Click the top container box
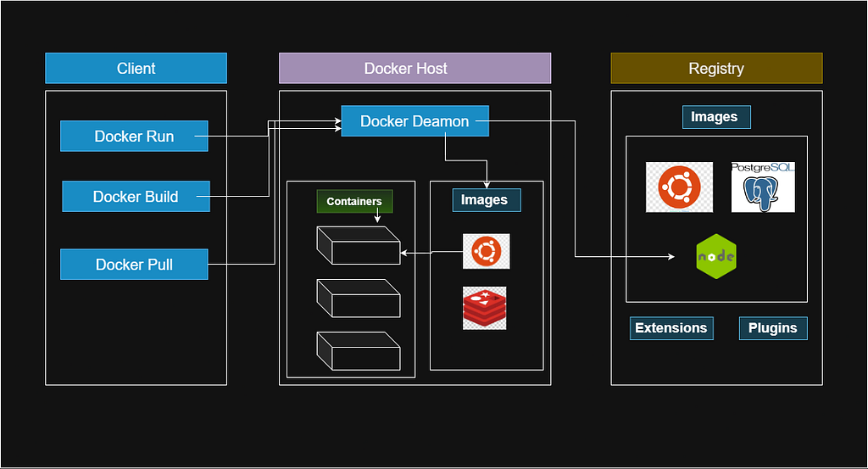868x469 pixels. pyautogui.click(x=359, y=245)
